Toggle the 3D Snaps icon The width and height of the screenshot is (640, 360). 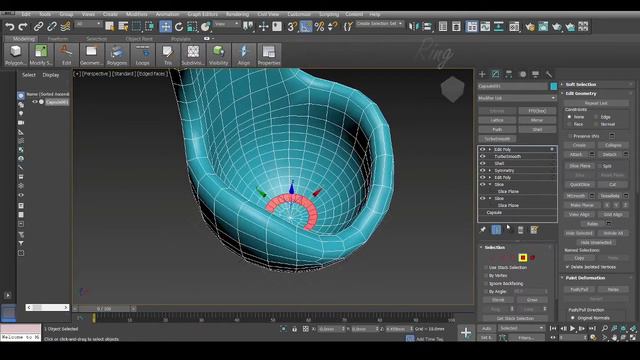click(x=292, y=27)
